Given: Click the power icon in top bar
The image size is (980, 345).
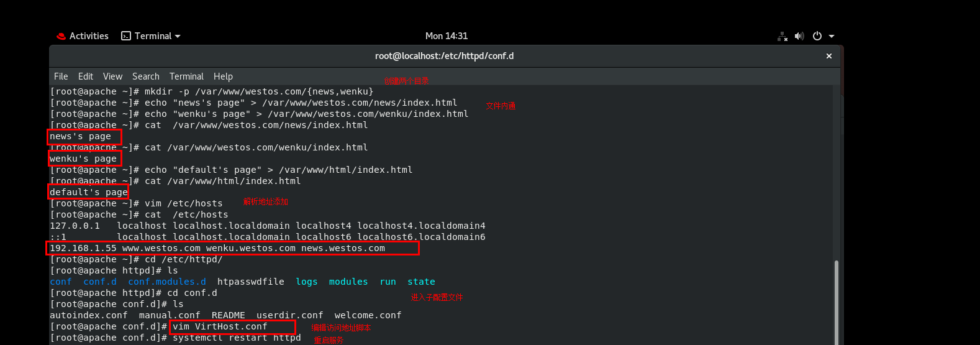Looking at the screenshot, I should pos(817,36).
